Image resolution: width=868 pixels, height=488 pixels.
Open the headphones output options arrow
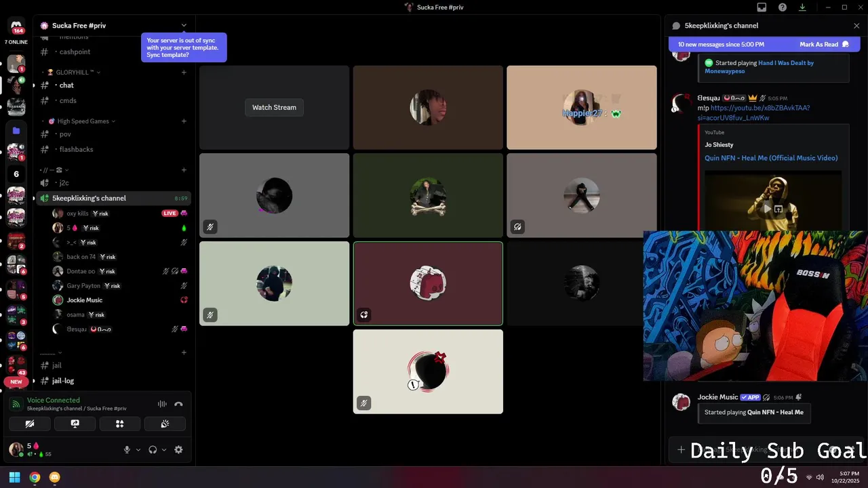point(164,449)
